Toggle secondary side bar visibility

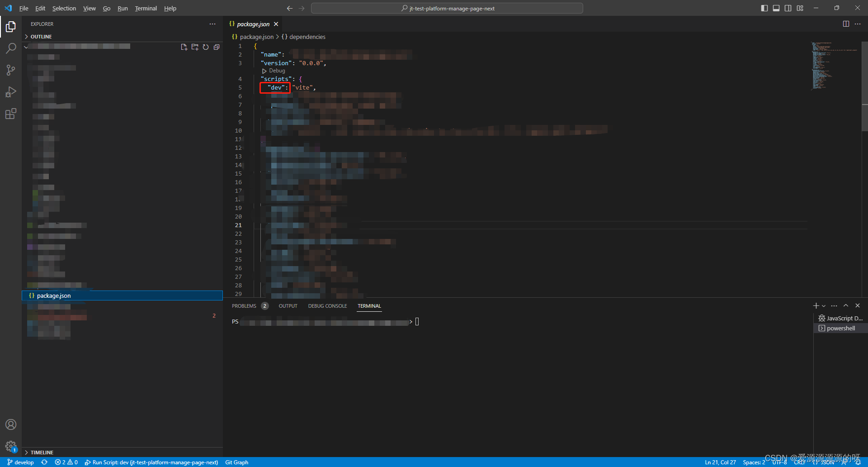pyautogui.click(x=788, y=8)
